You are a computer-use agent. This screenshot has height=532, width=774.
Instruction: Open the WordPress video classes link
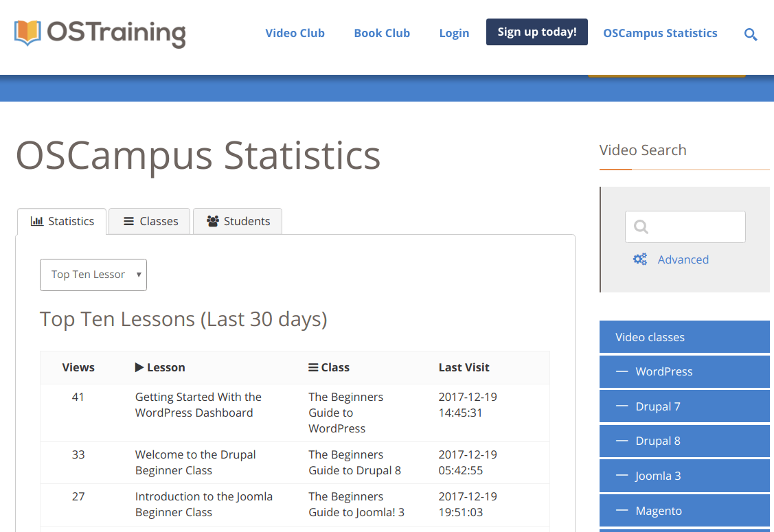click(684, 371)
